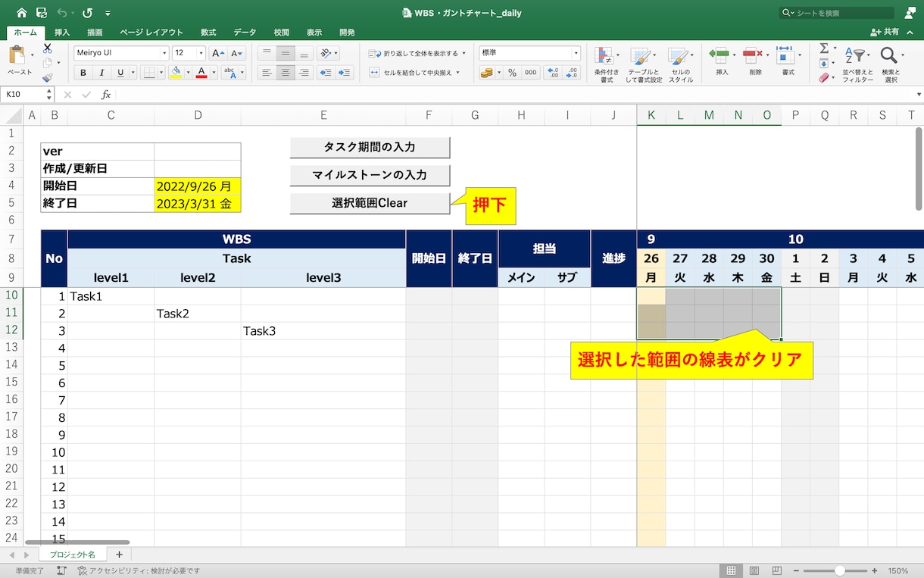Click the increase indent icon
The height and width of the screenshot is (578, 924).
click(345, 73)
